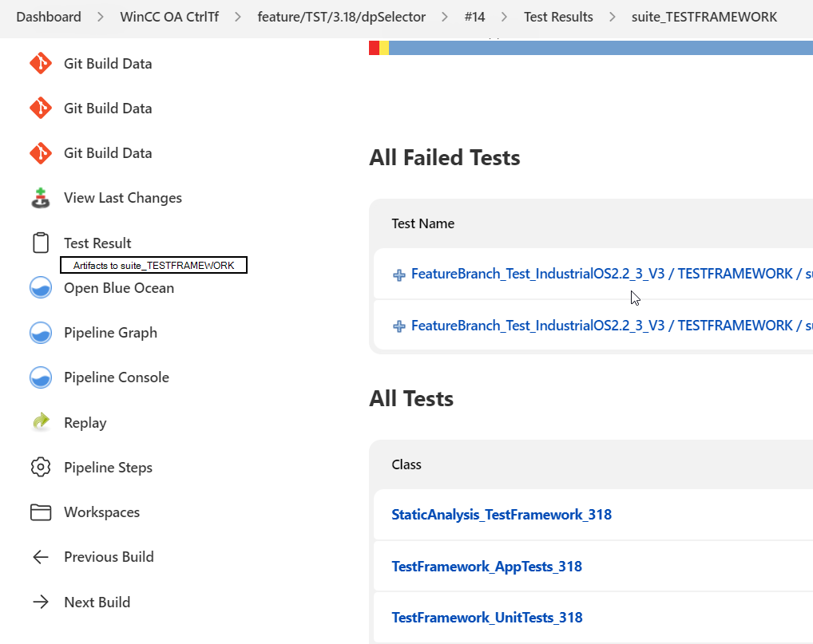Go to Next Build
Viewport: 813px width, 644px height.
(97, 602)
